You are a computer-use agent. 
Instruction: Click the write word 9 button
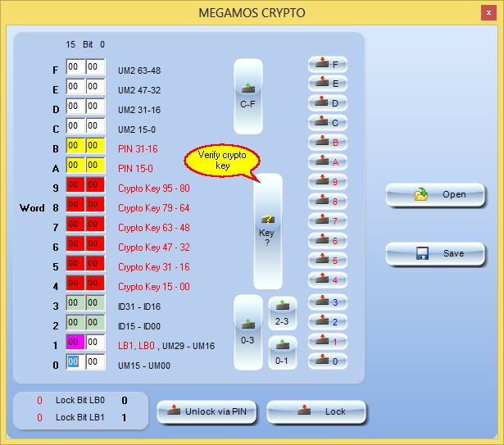[x=328, y=182]
